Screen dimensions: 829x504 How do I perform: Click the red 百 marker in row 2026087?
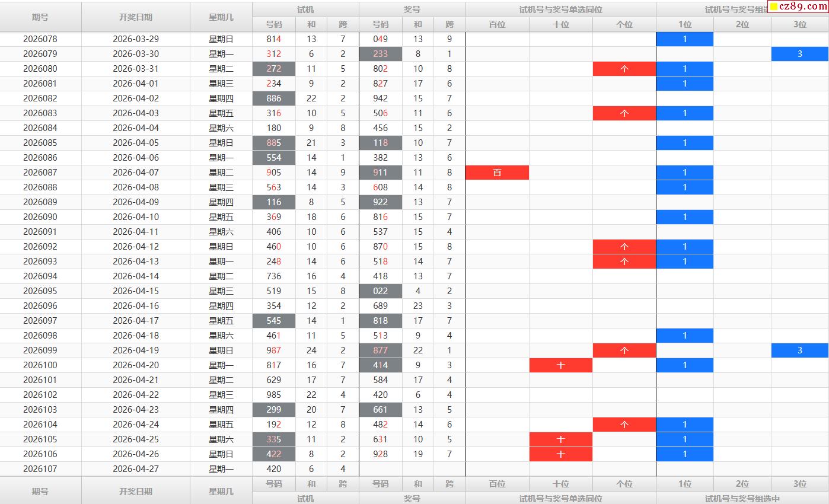(x=497, y=173)
